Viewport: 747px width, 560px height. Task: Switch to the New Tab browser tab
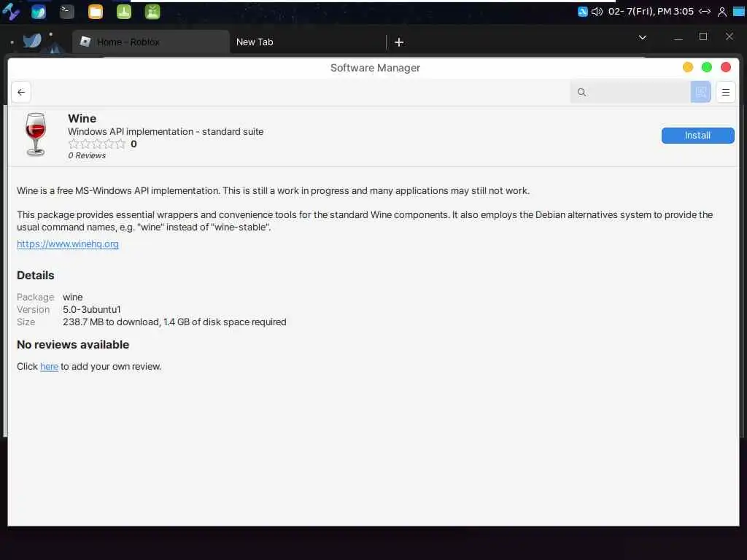click(x=307, y=42)
